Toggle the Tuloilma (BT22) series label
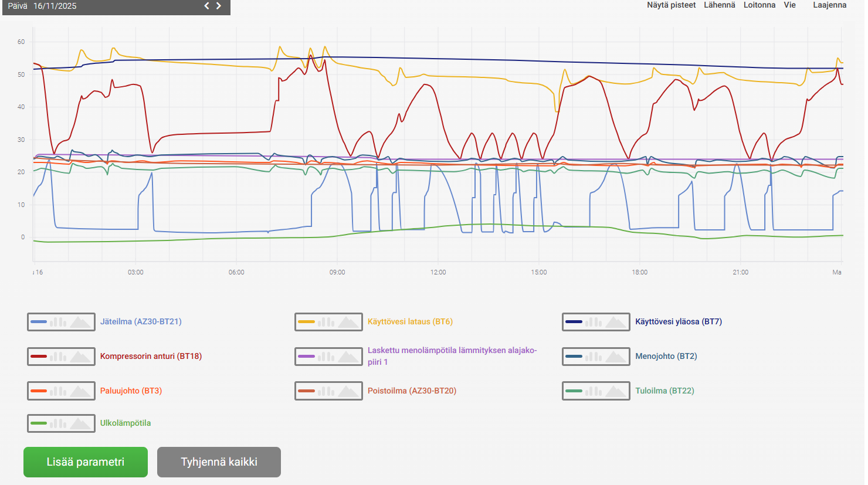Image resolution: width=868 pixels, height=485 pixels. [x=664, y=391]
